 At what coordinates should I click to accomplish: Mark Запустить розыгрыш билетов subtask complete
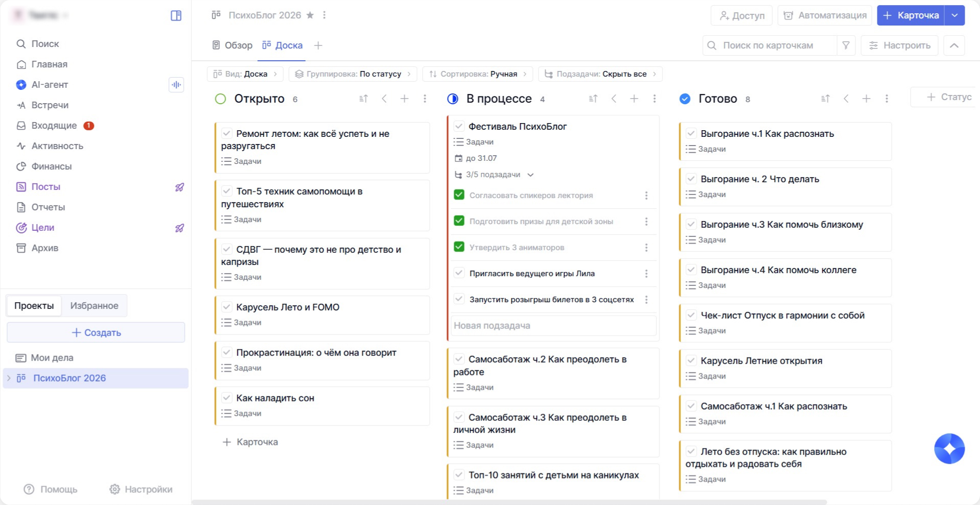coord(459,299)
